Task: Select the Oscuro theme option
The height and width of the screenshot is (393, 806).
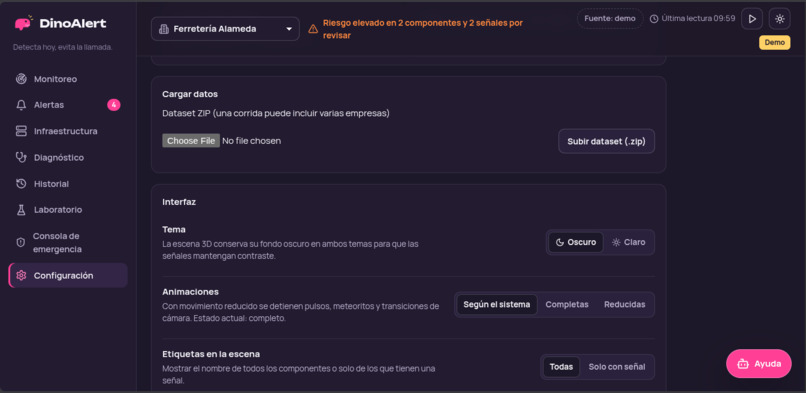Action: click(576, 242)
